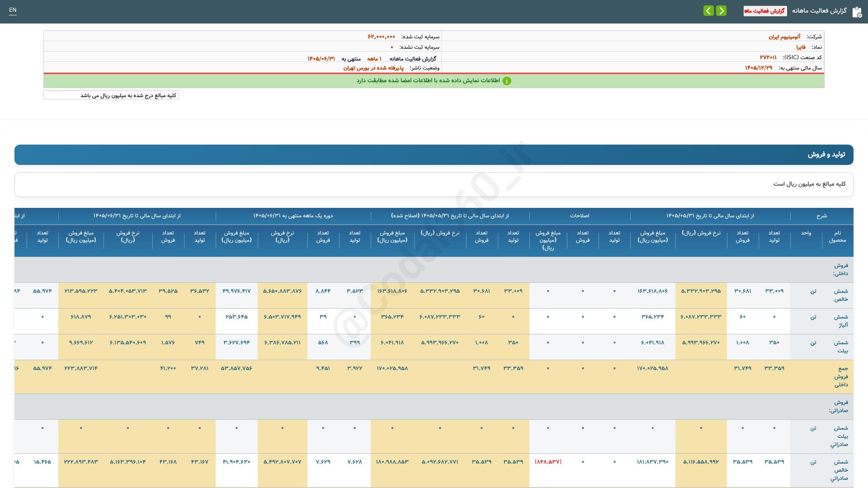
Task: Click the fiscal year end date ۱۴۰۵/۱۲/۲۹
Action: pos(759,68)
